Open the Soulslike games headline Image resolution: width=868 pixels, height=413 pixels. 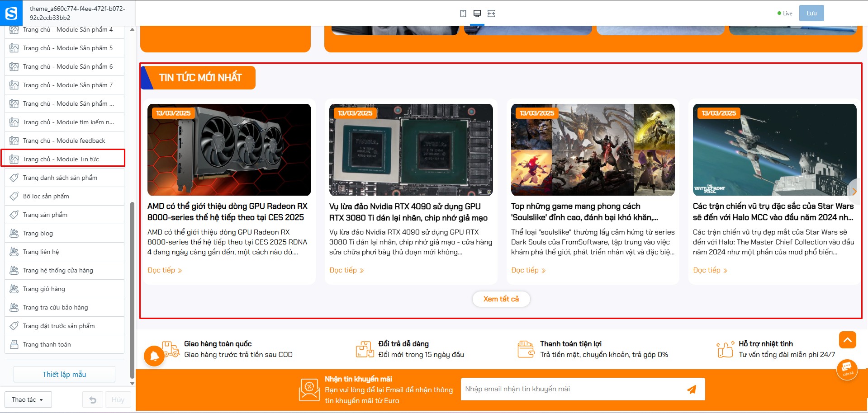(584, 211)
